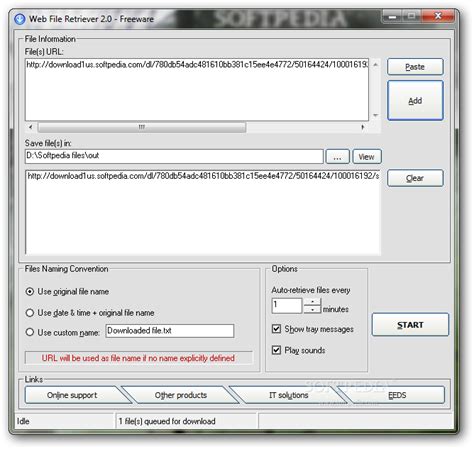This screenshot has width=474, height=449.
Task: Click the red 'URL will be used as file name' notice
Action: pos(138,358)
